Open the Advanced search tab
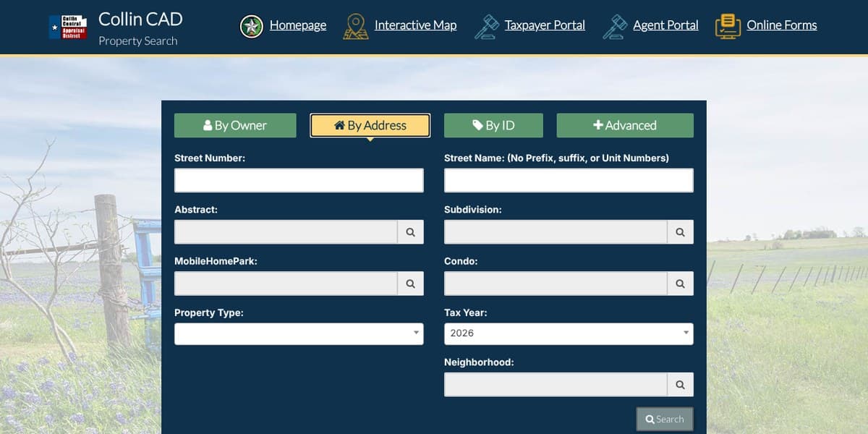Viewport: 868px width, 434px height. [625, 125]
